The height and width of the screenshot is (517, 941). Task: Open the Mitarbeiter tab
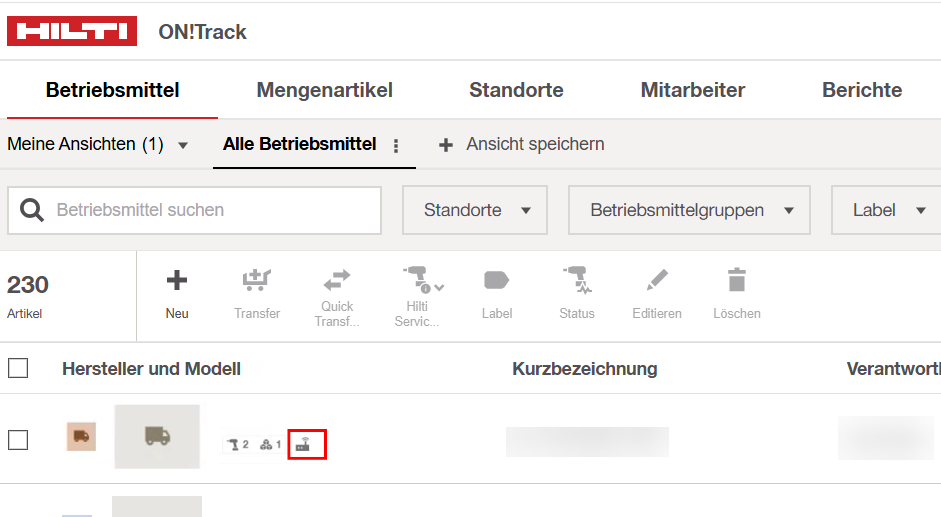pos(693,90)
